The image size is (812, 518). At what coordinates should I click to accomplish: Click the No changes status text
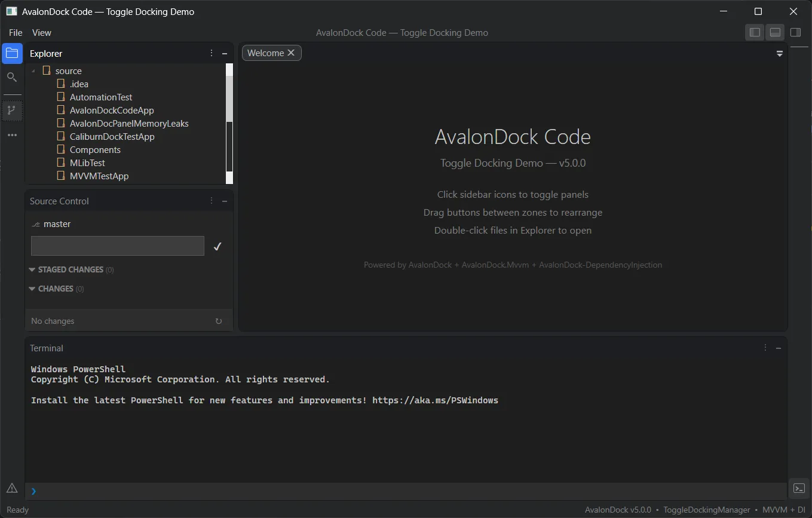pyautogui.click(x=53, y=321)
